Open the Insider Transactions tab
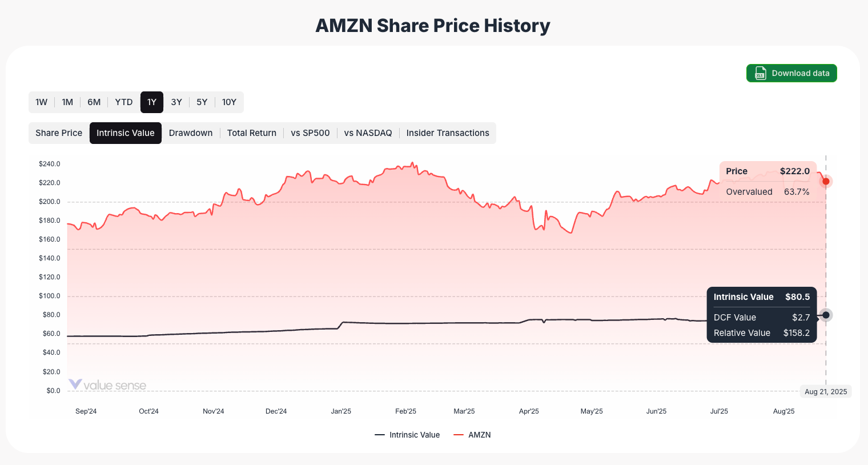 [x=448, y=133]
